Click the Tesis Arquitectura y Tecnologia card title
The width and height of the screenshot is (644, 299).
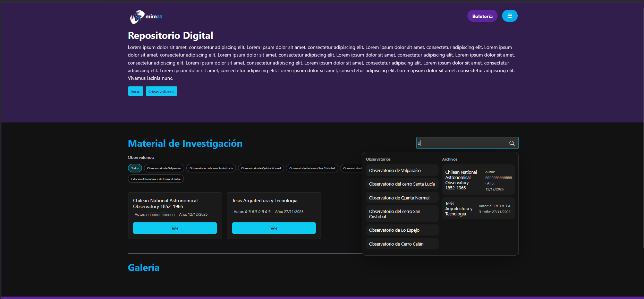click(265, 200)
